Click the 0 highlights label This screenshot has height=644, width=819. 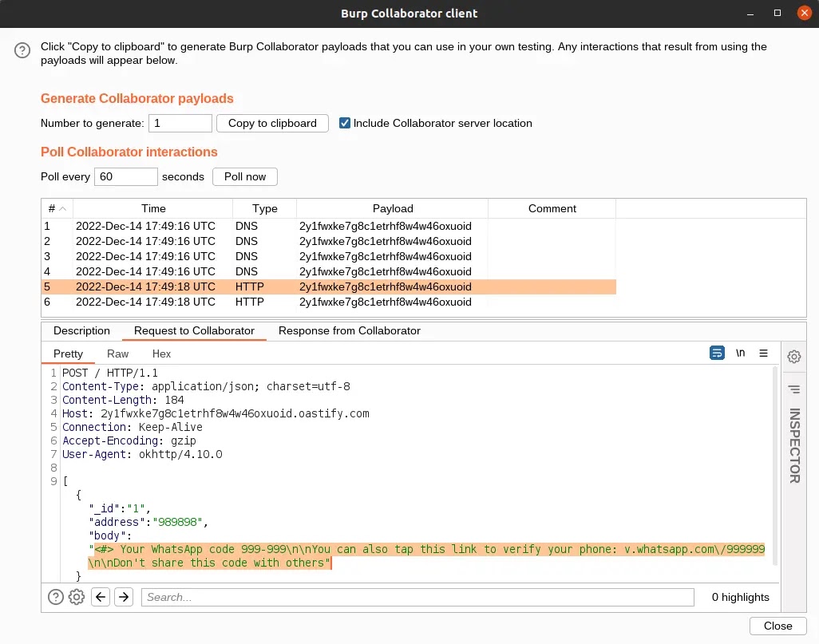(x=740, y=597)
